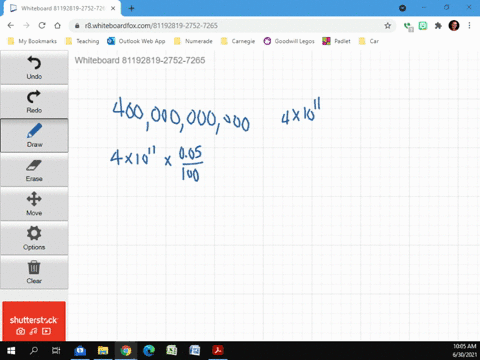Open Task View on taskbar
Viewport: 480px width, 360px height.
point(56,350)
